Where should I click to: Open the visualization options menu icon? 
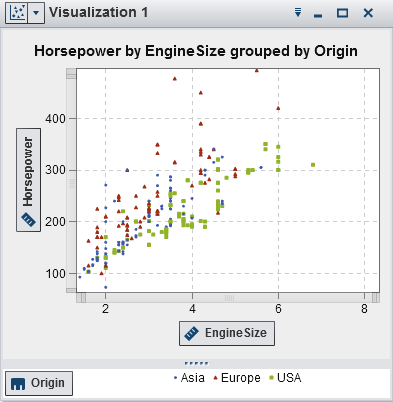pyautogui.click(x=298, y=13)
